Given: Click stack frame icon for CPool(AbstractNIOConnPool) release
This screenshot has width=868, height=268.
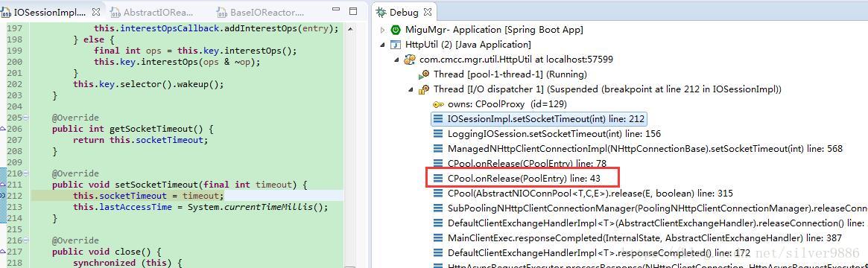Looking at the screenshot, I should click(x=438, y=194).
